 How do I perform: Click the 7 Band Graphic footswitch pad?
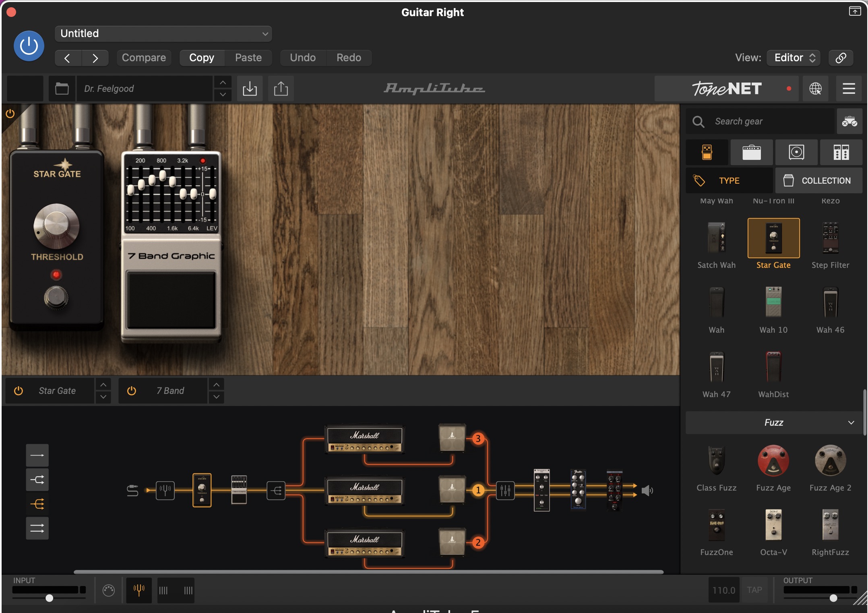[x=171, y=300]
